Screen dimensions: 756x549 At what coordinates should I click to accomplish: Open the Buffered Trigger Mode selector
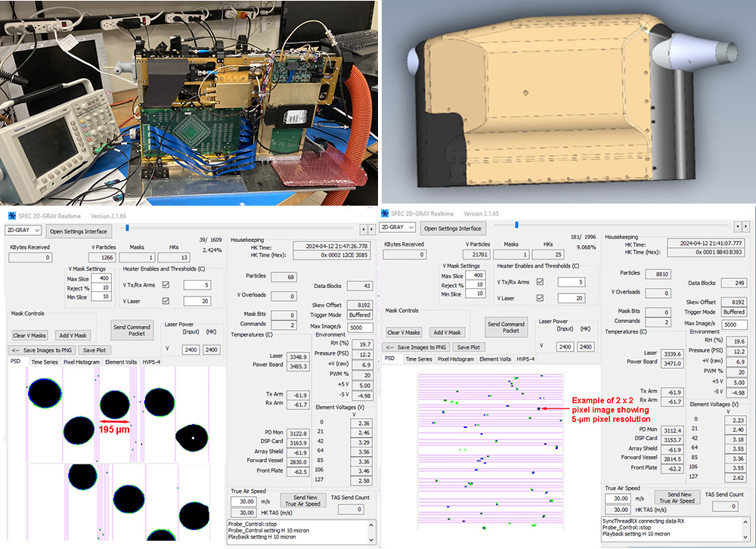359,315
